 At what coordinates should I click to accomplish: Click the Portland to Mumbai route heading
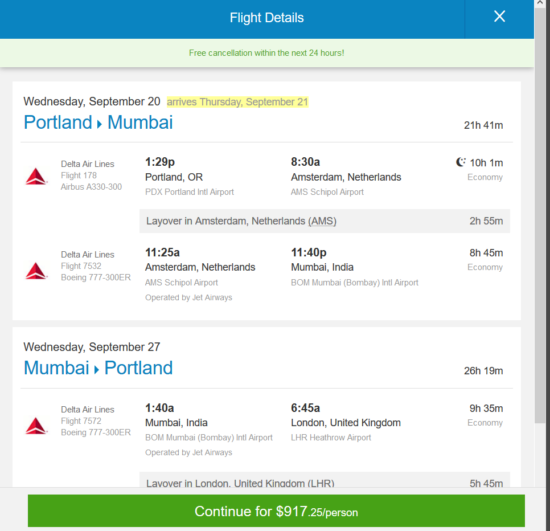click(x=98, y=122)
